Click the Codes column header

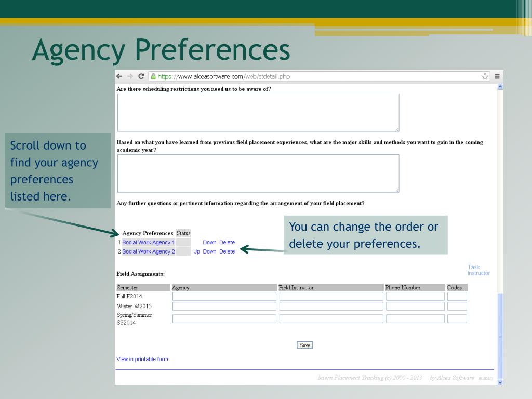(457, 288)
